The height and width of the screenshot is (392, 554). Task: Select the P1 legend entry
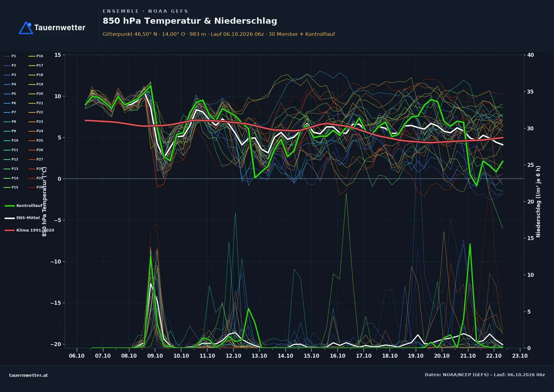[10, 56]
